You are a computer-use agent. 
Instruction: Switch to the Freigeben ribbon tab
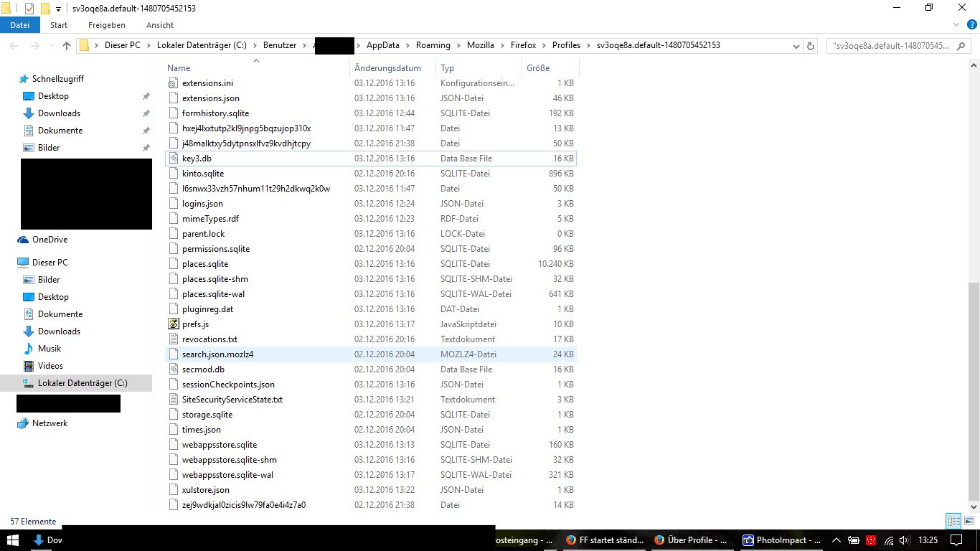point(106,25)
